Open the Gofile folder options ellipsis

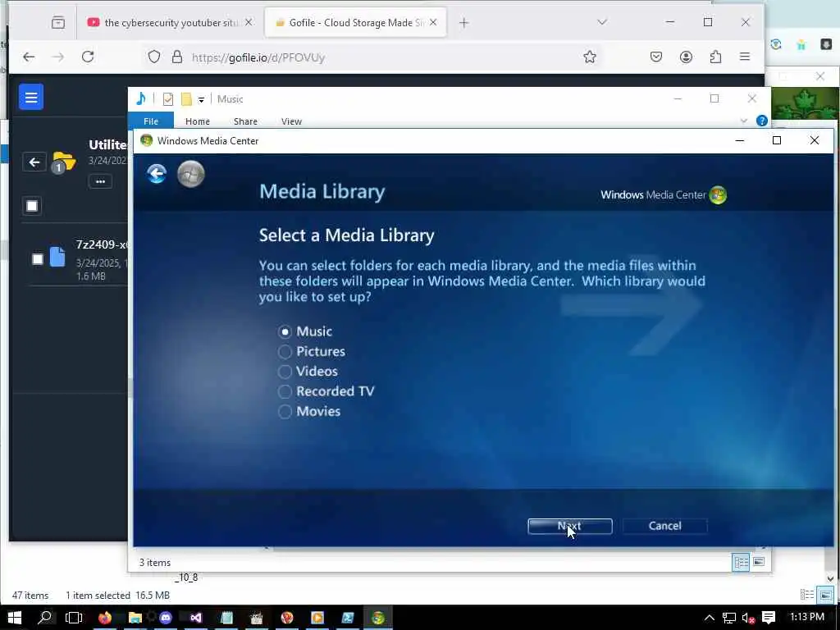pos(100,181)
